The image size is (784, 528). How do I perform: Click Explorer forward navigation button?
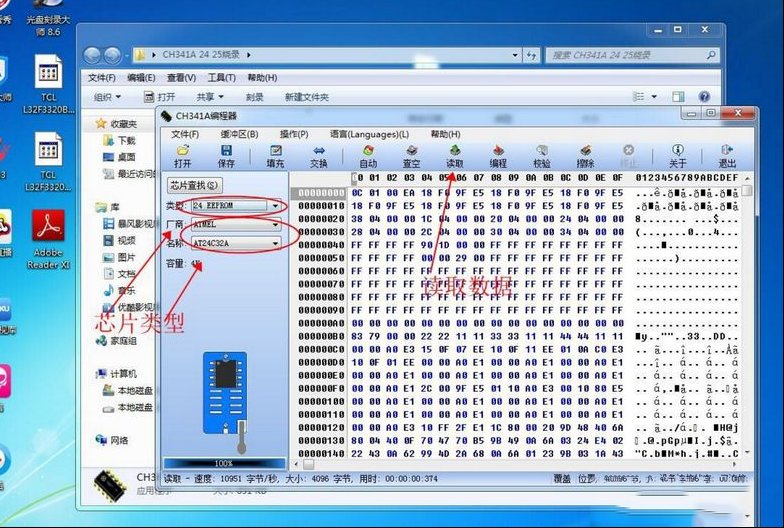point(112,55)
